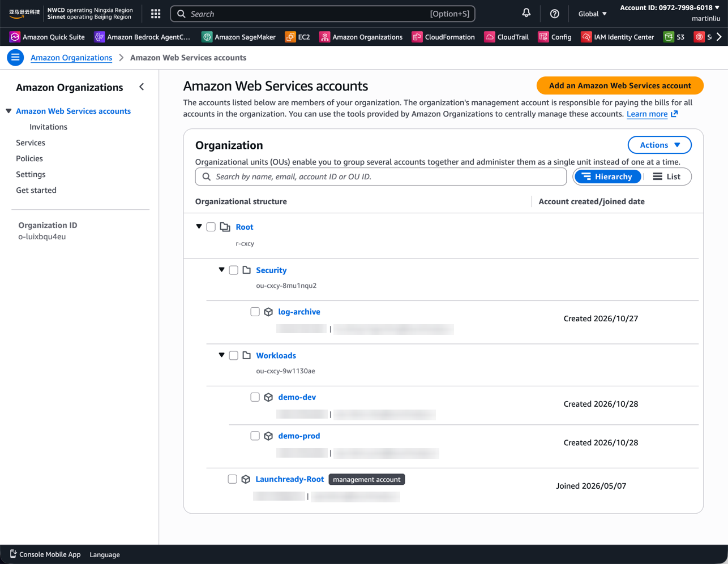Open the Global region dropdown
This screenshot has width=728, height=564.
click(592, 14)
